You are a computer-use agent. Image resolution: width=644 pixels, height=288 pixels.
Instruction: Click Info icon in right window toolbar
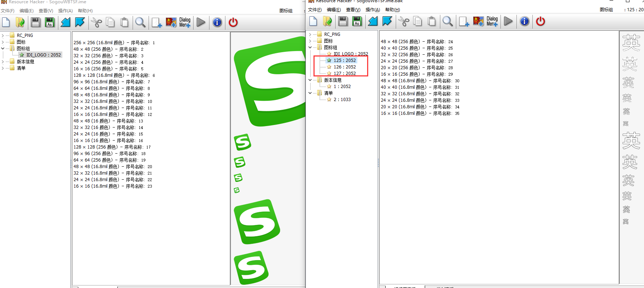pyautogui.click(x=524, y=21)
